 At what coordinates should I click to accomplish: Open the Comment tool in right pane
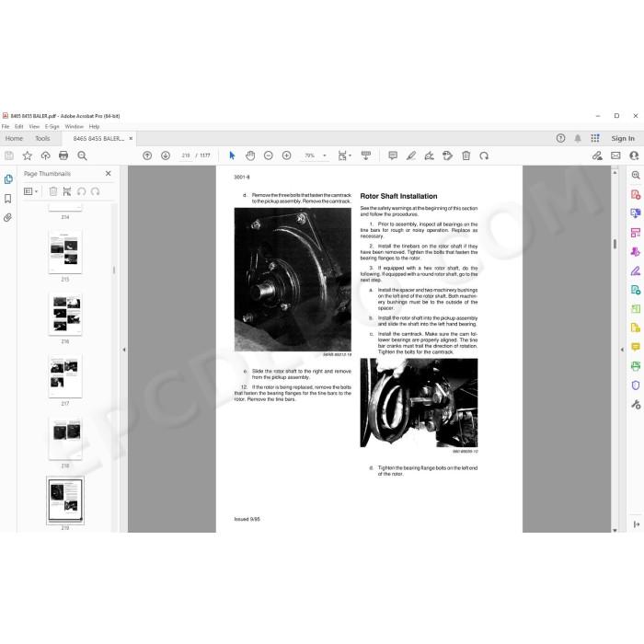[636, 347]
